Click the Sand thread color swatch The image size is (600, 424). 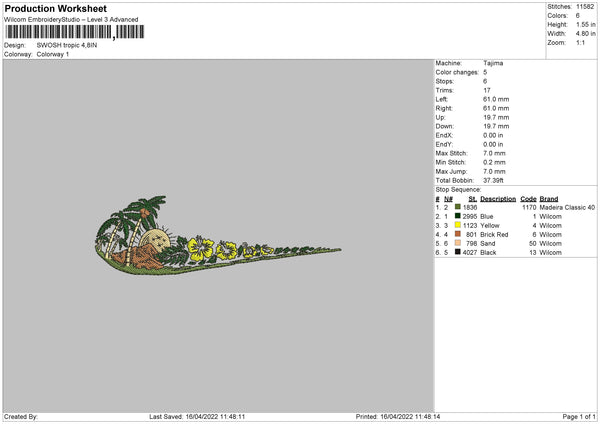pyautogui.click(x=458, y=243)
